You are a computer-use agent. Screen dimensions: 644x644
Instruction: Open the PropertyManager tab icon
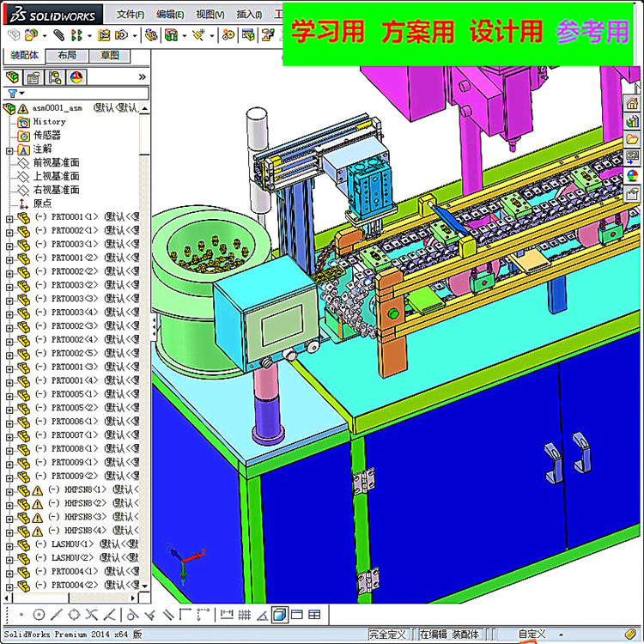pos(33,76)
